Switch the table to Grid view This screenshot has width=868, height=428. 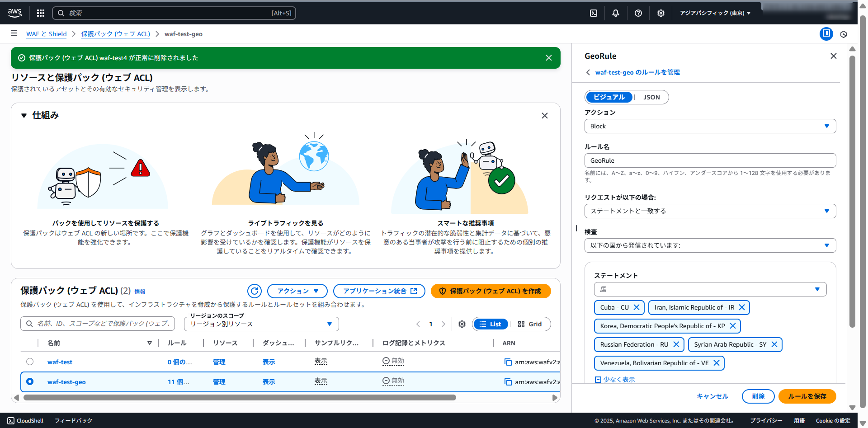tap(530, 324)
